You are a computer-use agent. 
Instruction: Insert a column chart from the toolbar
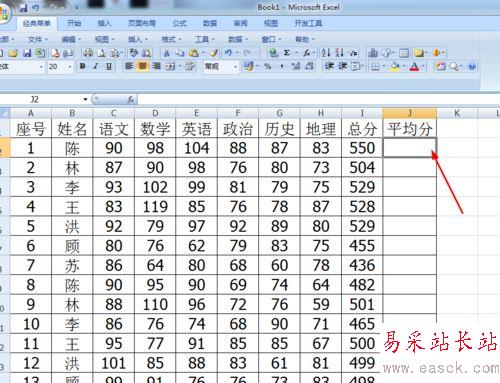[x=373, y=53]
